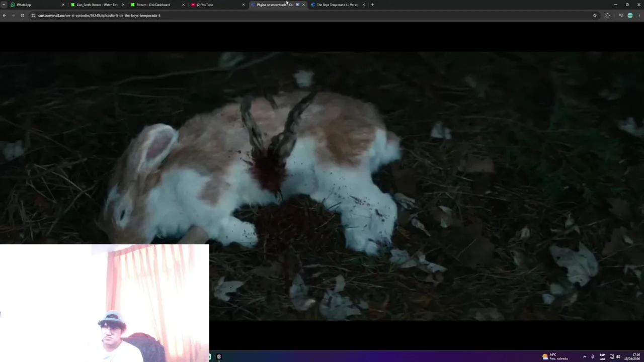This screenshot has width=644, height=362.
Task: Open the Chrome profile avatar
Action: (x=630, y=16)
